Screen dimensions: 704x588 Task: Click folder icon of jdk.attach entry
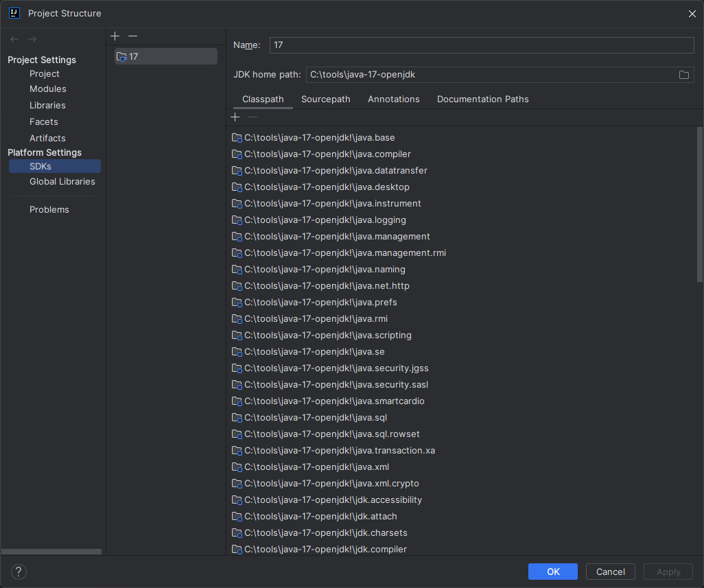[x=237, y=517]
